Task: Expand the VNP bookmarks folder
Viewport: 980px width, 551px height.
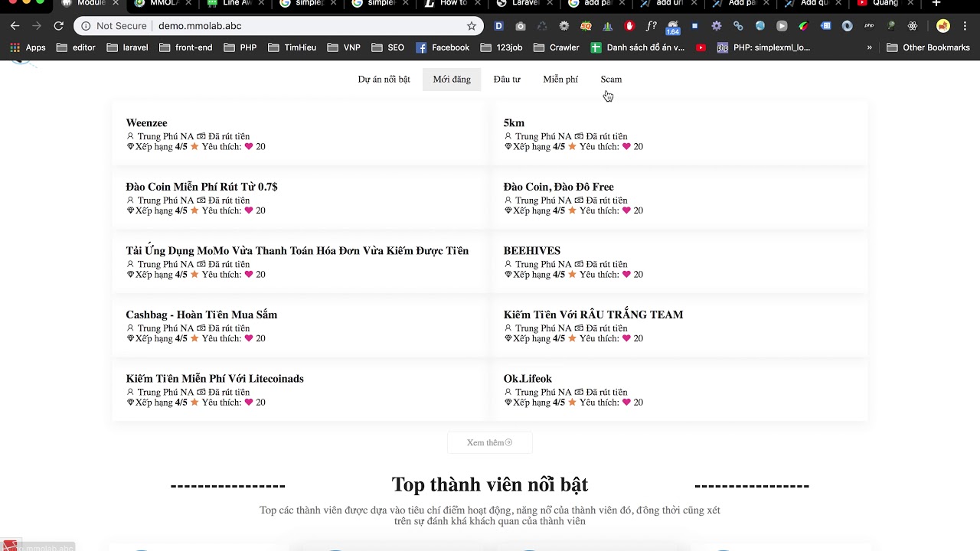Action: [344, 47]
